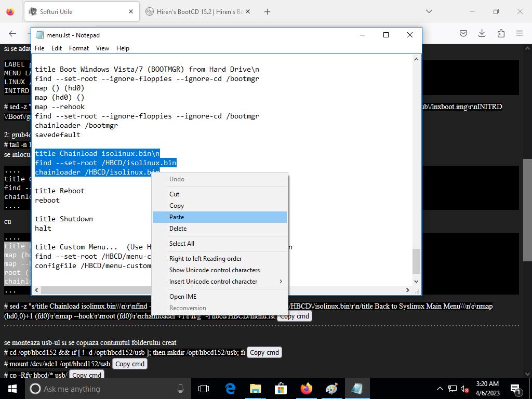Toggle Open IME option
The width and height of the screenshot is (532, 399).
[x=182, y=297]
